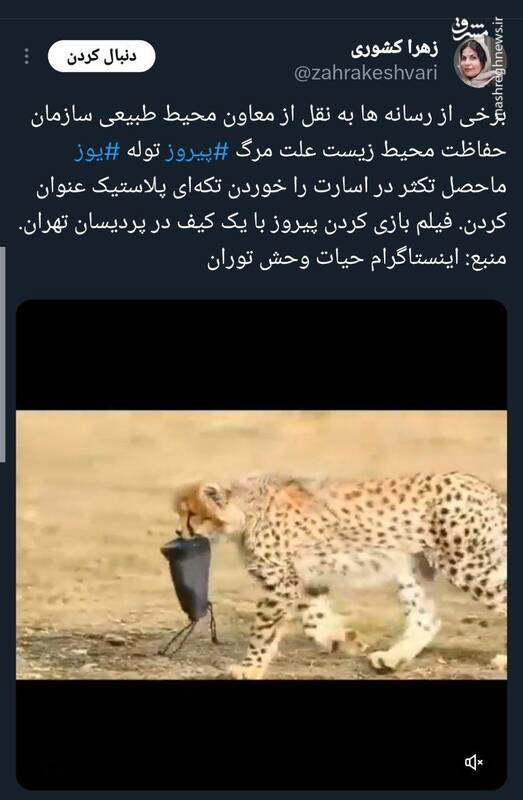Open the three-dot more options menu
Screen dimensions: 523x800
point(27,56)
